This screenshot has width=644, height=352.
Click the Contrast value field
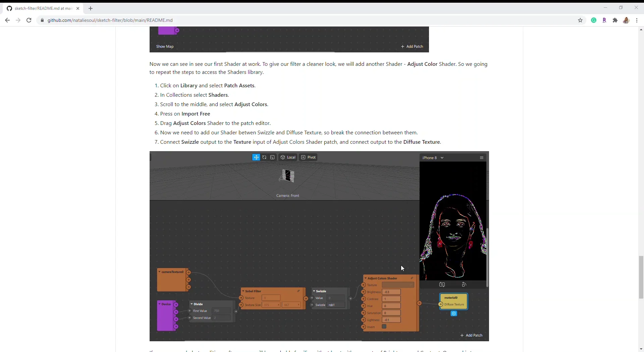[391, 299]
